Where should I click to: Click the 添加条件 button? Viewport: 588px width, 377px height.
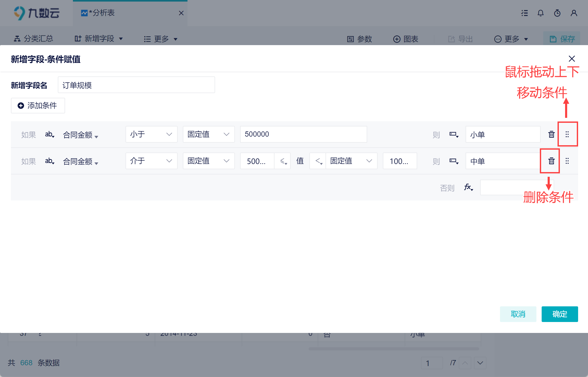point(38,106)
